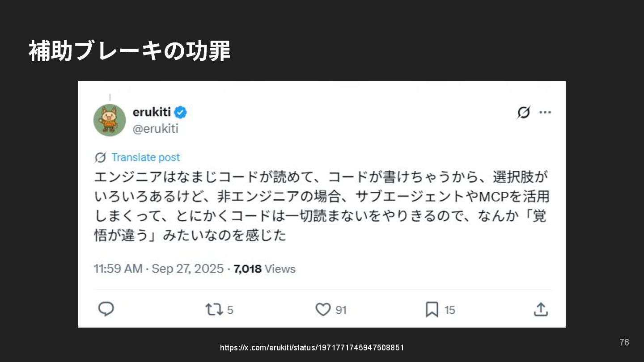Click the x.com/erukiti status URL below the tweet

point(312,348)
